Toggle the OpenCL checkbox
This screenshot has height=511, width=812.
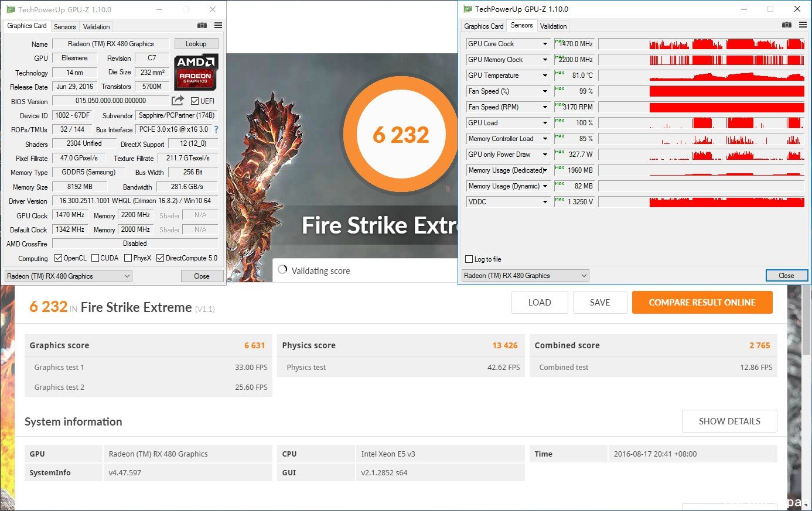(58, 258)
